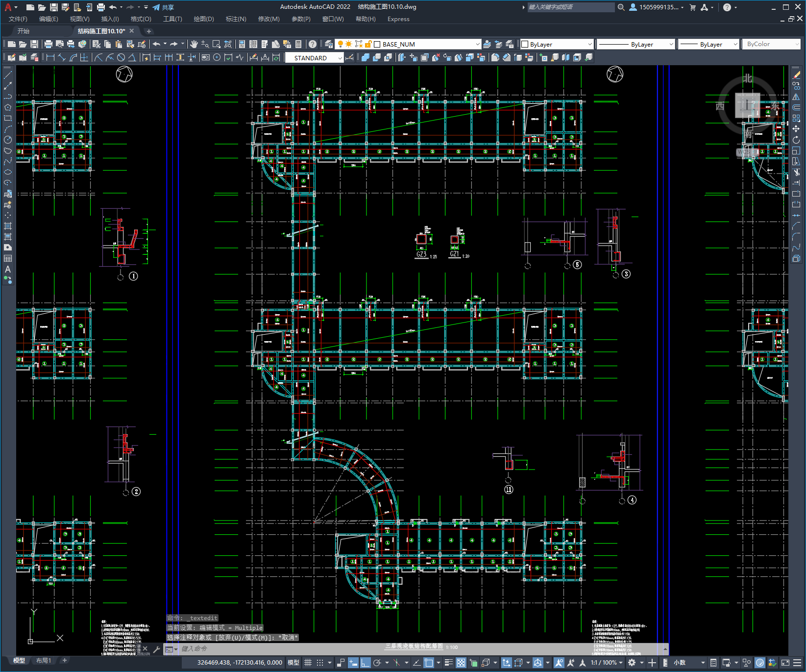Click the Plot (print) icon in toolbar
Image resolution: width=806 pixels, height=672 pixels.
click(49, 44)
